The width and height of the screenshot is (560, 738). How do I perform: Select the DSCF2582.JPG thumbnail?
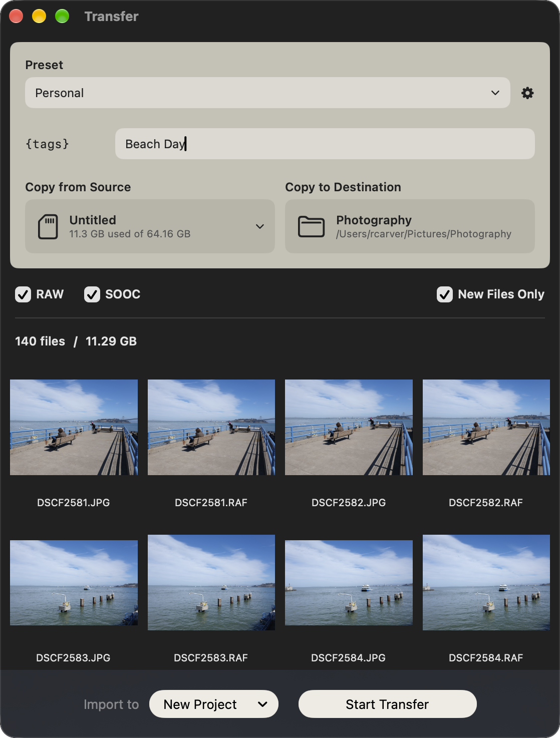[x=349, y=427]
